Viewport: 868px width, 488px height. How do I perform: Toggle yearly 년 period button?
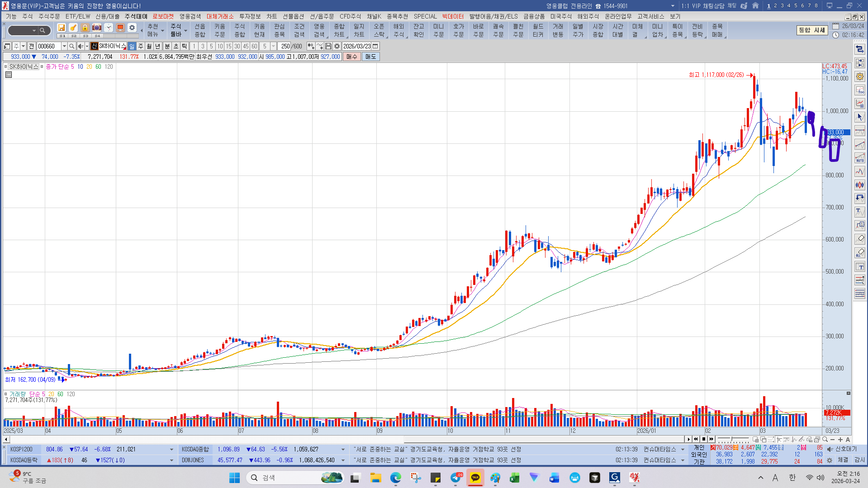158,46
